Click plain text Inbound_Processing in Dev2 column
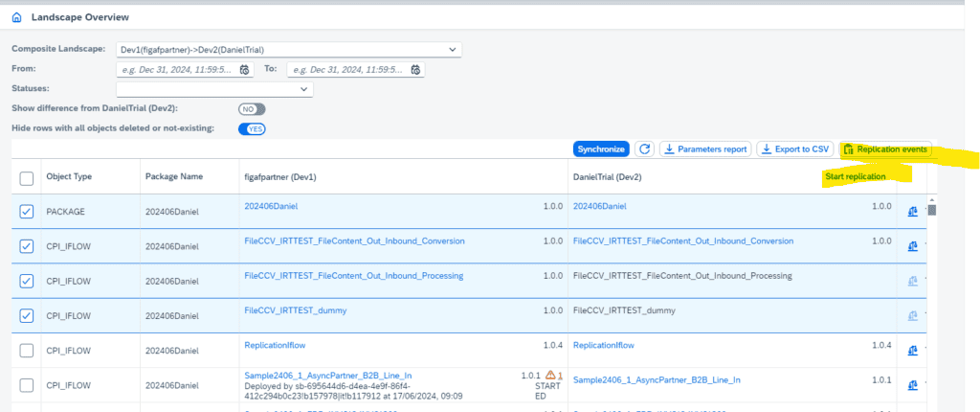This screenshot has width=980, height=412. click(x=682, y=276)
